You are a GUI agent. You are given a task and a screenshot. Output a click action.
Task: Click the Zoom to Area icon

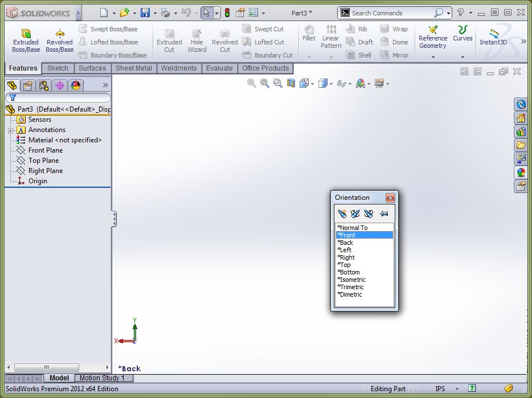coord(277,83)
